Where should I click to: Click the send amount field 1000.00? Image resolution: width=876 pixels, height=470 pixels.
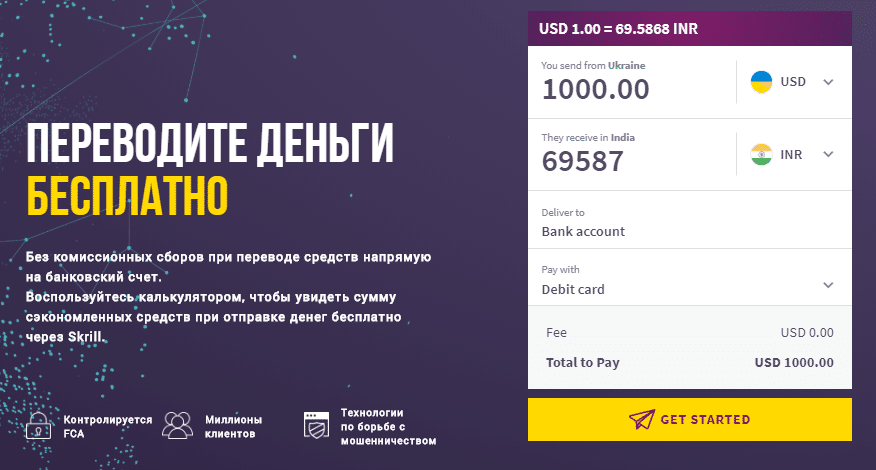pos(596,90)
